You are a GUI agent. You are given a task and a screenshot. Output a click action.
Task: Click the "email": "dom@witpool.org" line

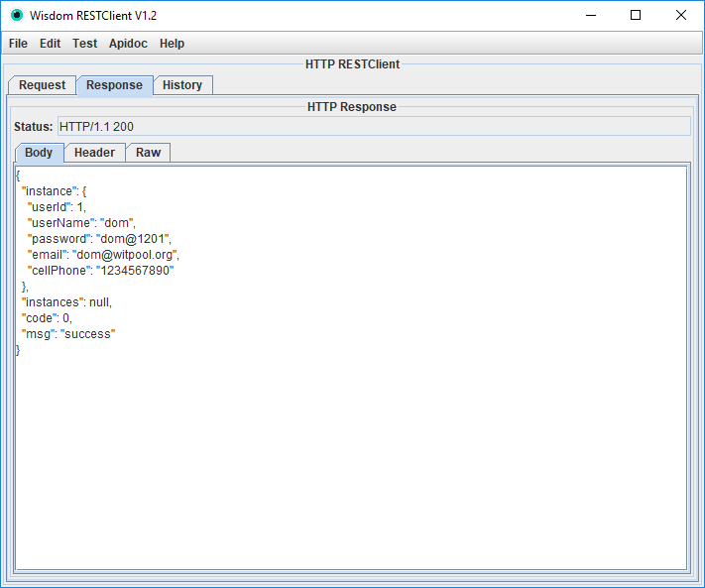pos(103,255)
